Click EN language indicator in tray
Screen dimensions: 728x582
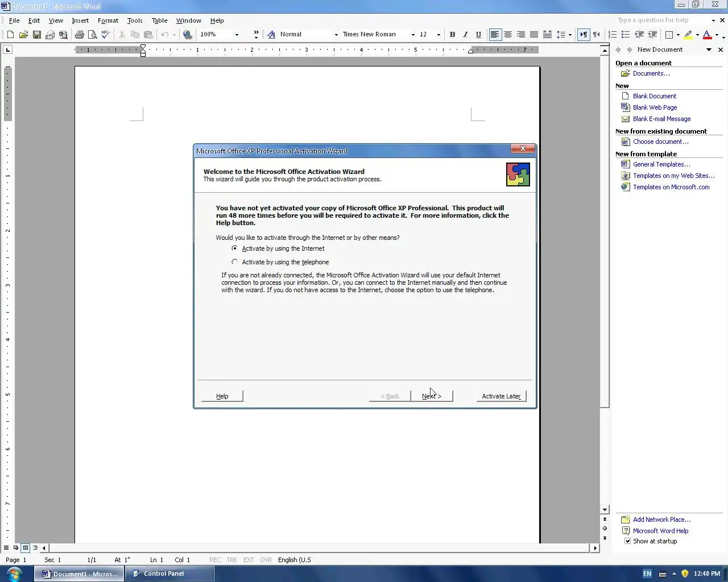click(x=647, y=573)
